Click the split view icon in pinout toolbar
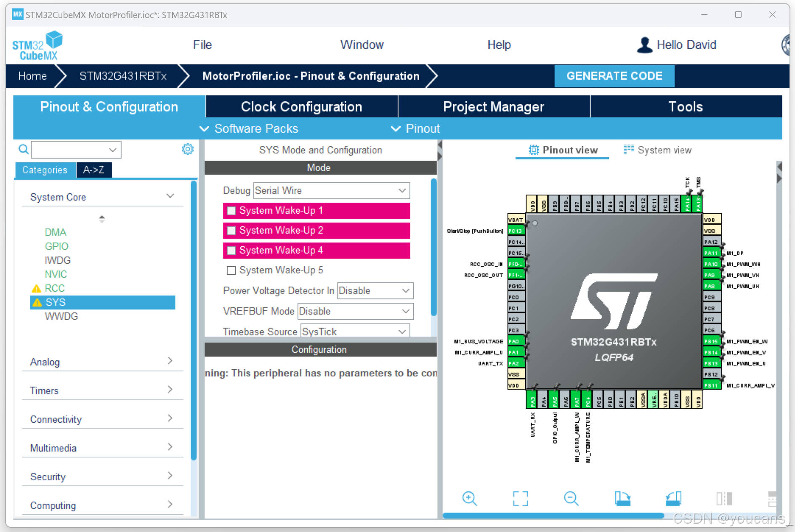The width and height of the screenshot is (795, 532). point(724,498)
